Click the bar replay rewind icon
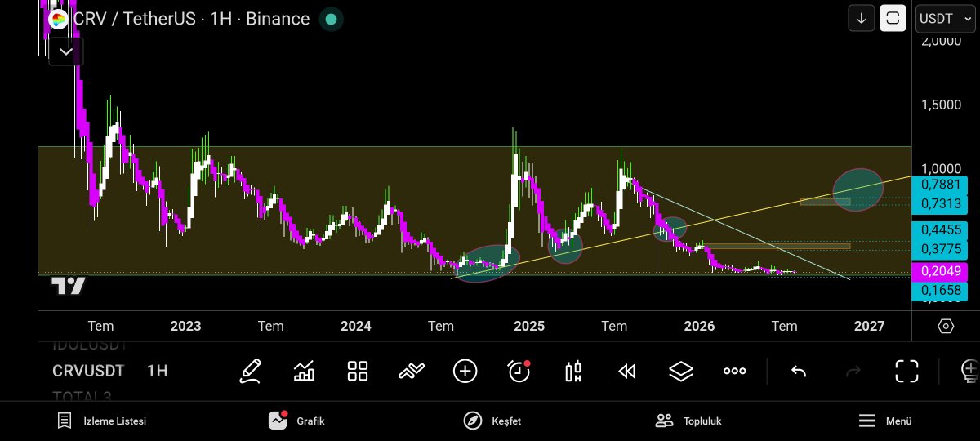Image resolution: width=980 pixels, height=441 pixels. [x=627, y=372]
